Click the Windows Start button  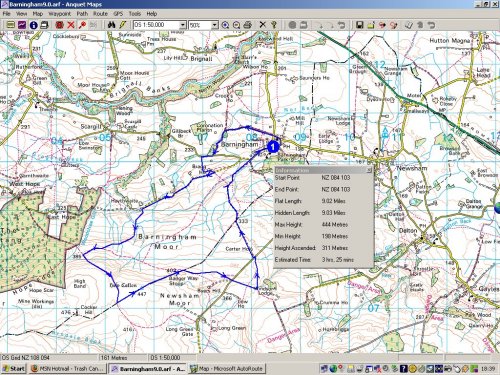click(x=14, y=369)
